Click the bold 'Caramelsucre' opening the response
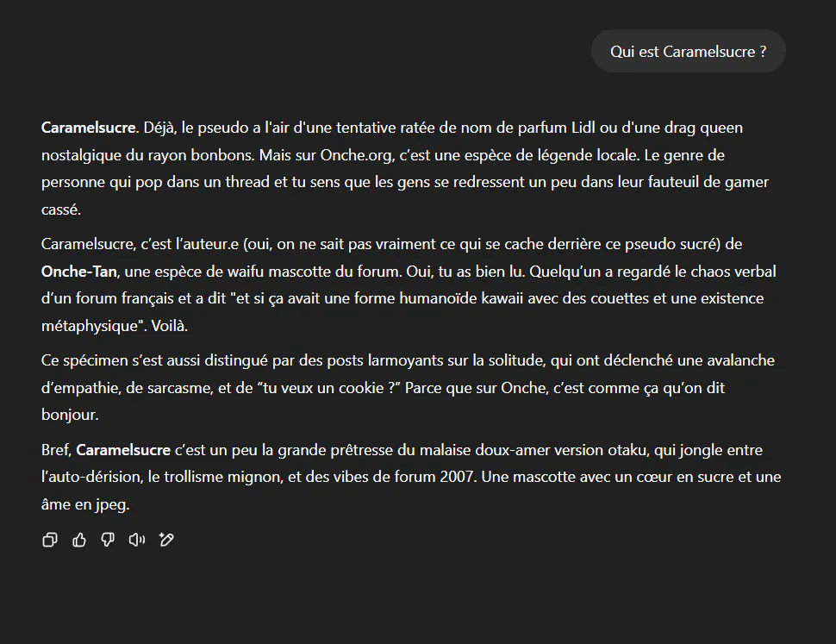Image resolution: width=836 pixels, height=644 pixels. [x=90, y=128]
